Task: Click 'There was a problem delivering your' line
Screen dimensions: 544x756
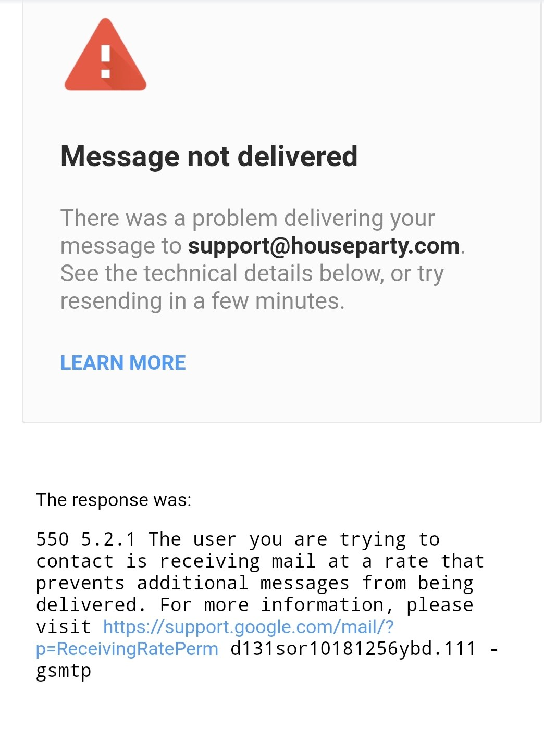Action: pos(248,218)
